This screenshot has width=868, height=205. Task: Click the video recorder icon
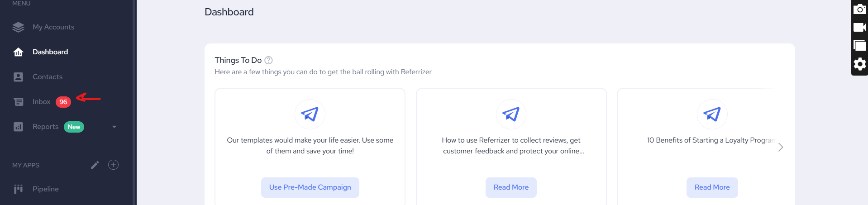(859, 27)
